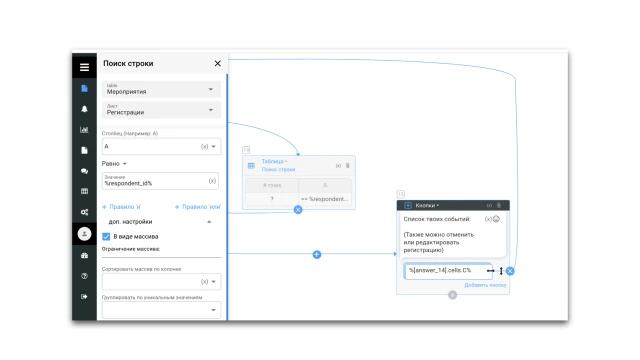Add a Правило 'или' rule
The width and height of the screenshot is (640, 360).
[x=198, y=207]
